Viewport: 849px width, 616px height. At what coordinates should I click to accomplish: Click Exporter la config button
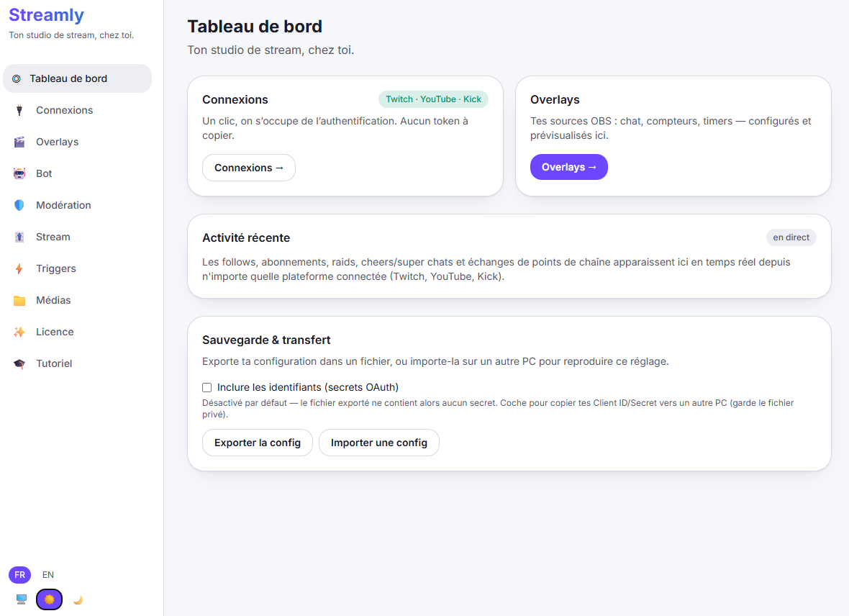(x=257, y=443)
